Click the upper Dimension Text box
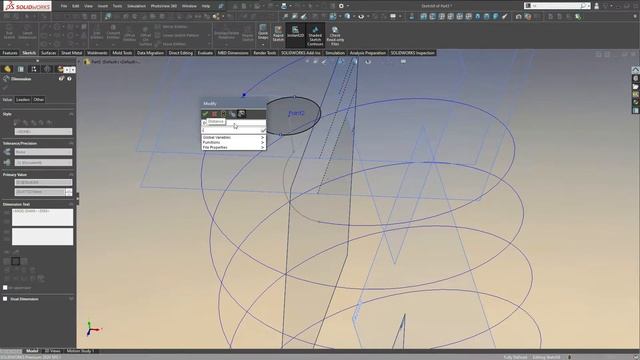 point(42,217)
